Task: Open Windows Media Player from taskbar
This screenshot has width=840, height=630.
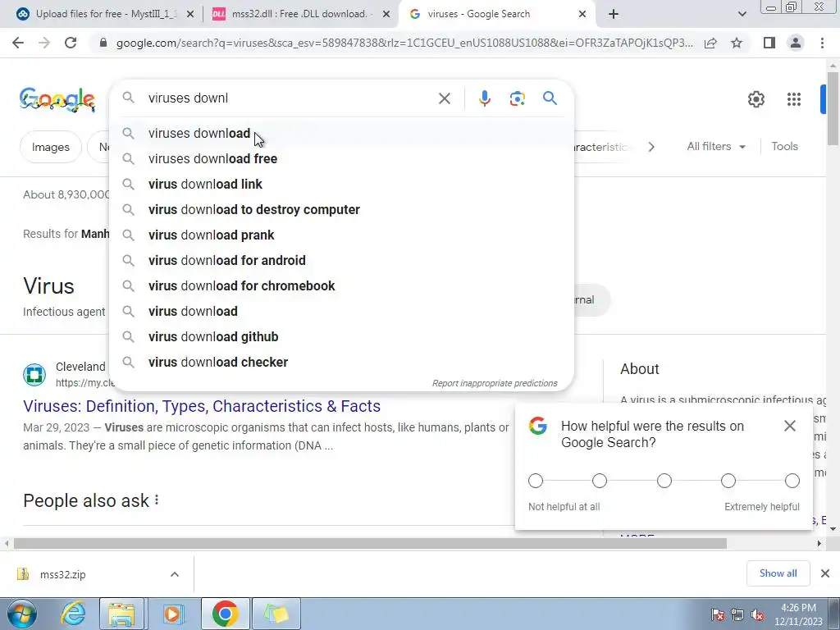Action: [x=172, y=614]
